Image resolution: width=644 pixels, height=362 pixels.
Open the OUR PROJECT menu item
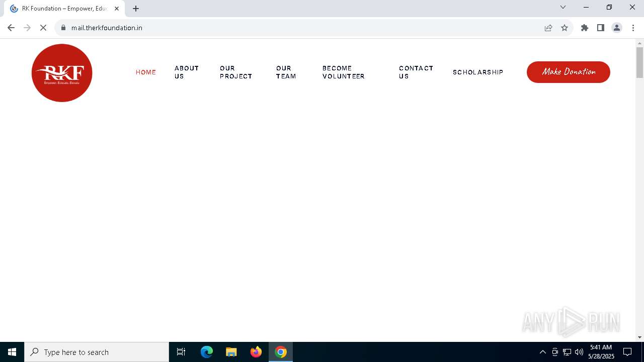click(236, 72)
